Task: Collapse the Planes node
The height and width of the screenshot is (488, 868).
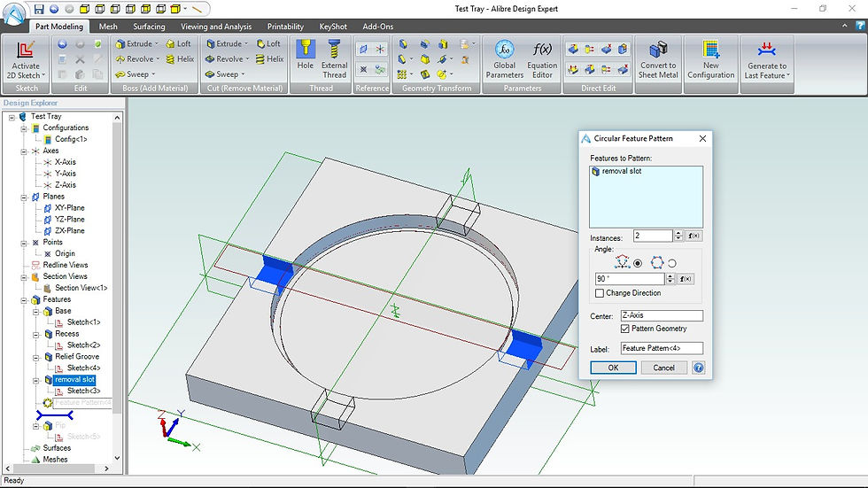Action: click(24, 197)
